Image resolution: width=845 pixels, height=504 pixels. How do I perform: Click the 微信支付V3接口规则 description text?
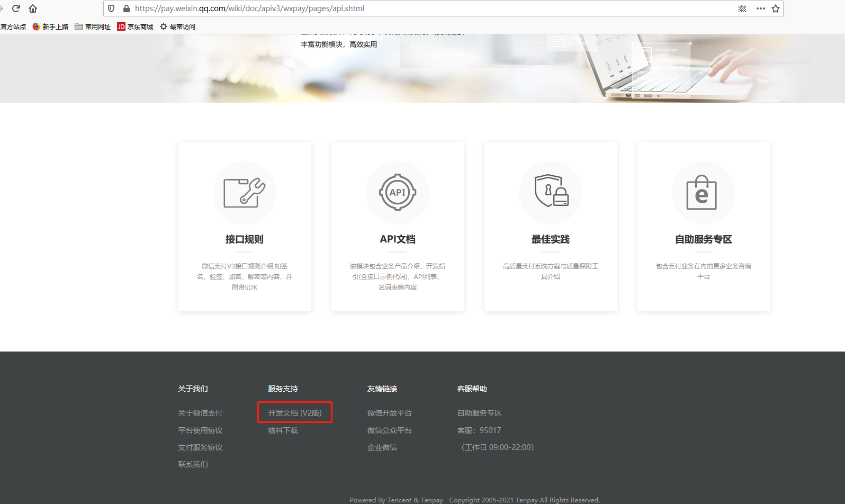click(245, 276)
